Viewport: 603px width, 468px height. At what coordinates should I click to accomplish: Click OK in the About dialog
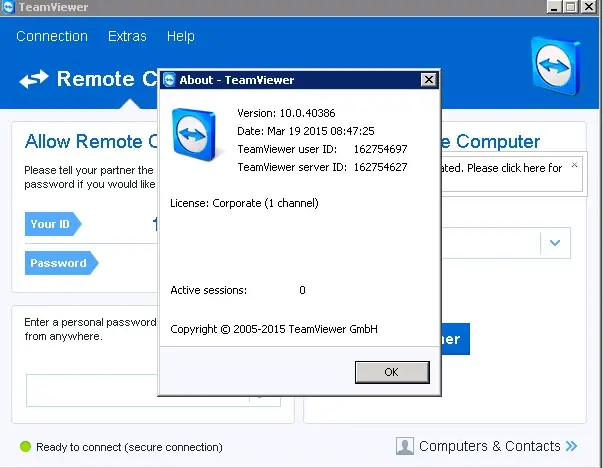pos(392,372)
